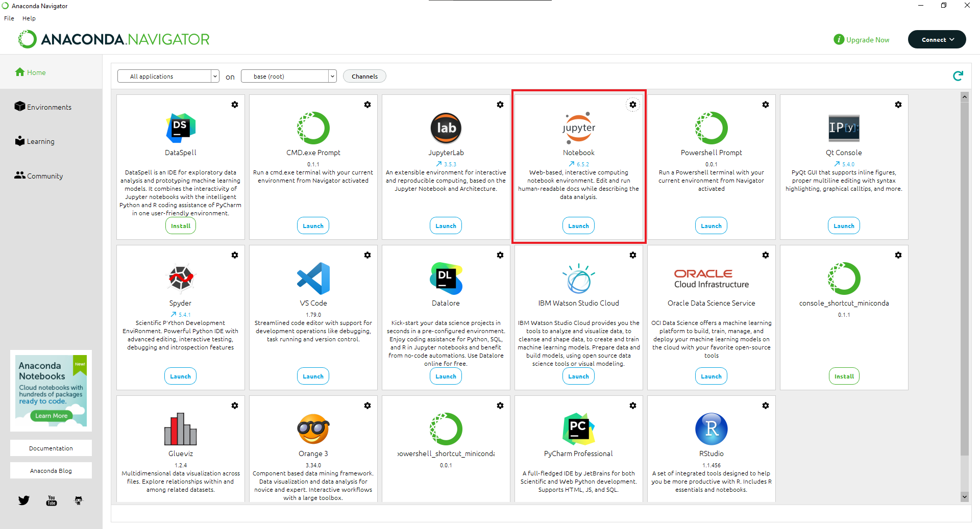Open settings gear on console_shortcut_miniconda card
The height and width of the screenshot is (529, 980).
pos(898,255)
